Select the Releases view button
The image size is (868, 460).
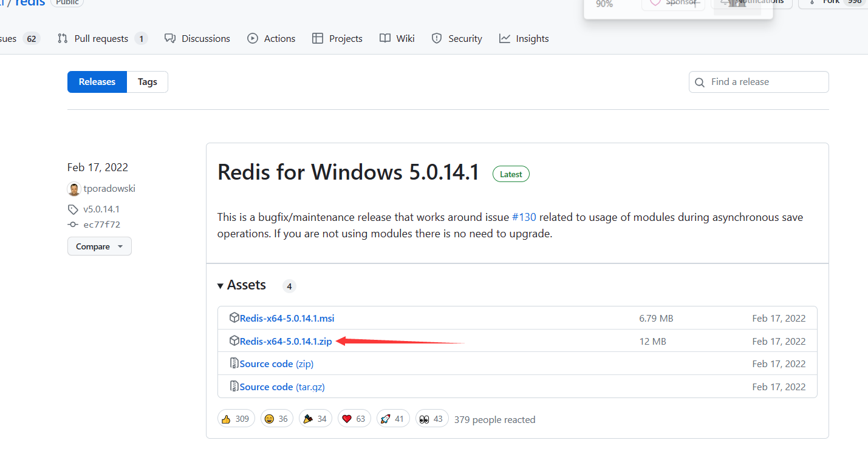[97, 82]
